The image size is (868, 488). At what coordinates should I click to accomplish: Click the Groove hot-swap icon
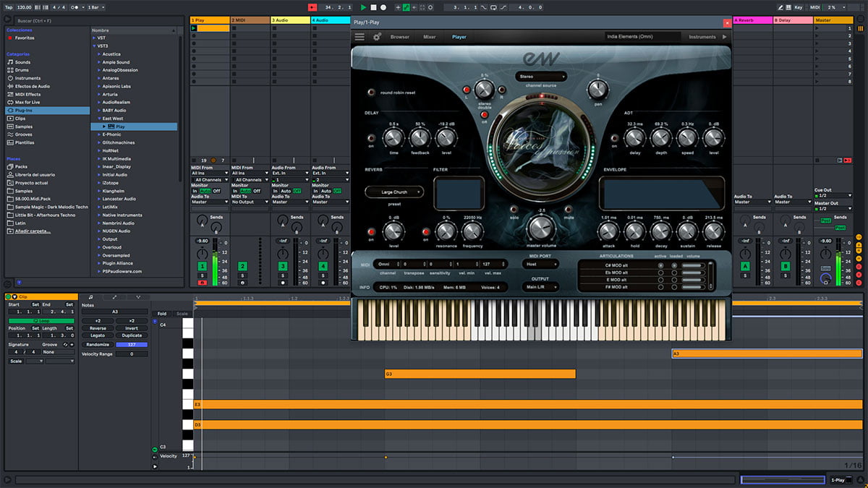click(65, 344)
